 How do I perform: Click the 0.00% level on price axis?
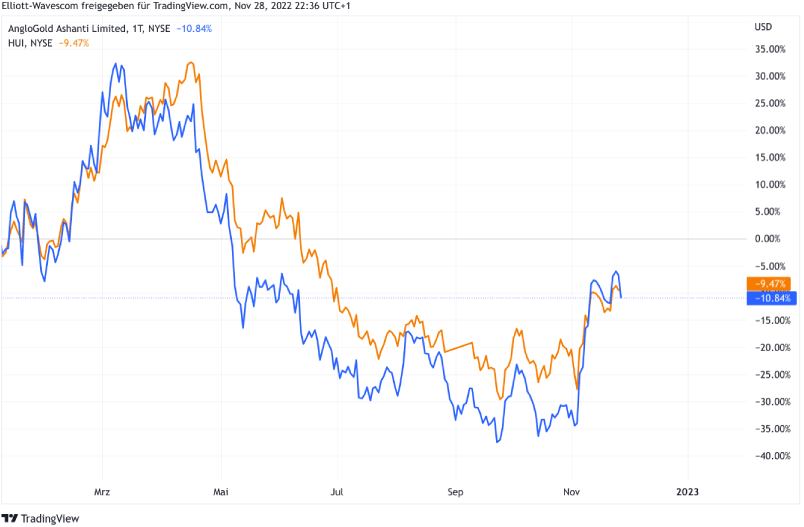(x=768, y=239)
